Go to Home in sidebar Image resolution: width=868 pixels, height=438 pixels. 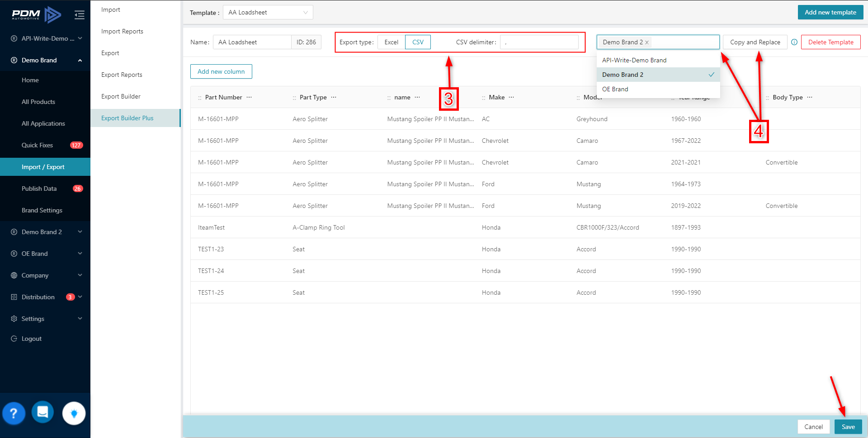point(45,80)
